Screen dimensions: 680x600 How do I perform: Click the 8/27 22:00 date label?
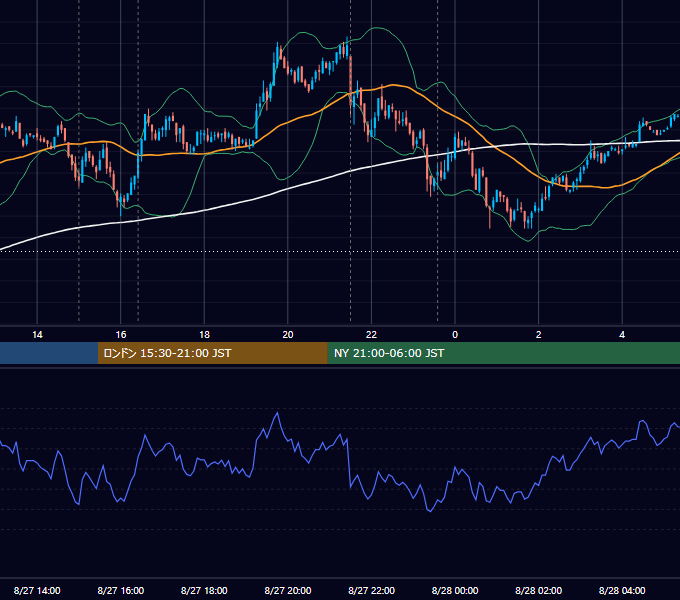[372, 590]
